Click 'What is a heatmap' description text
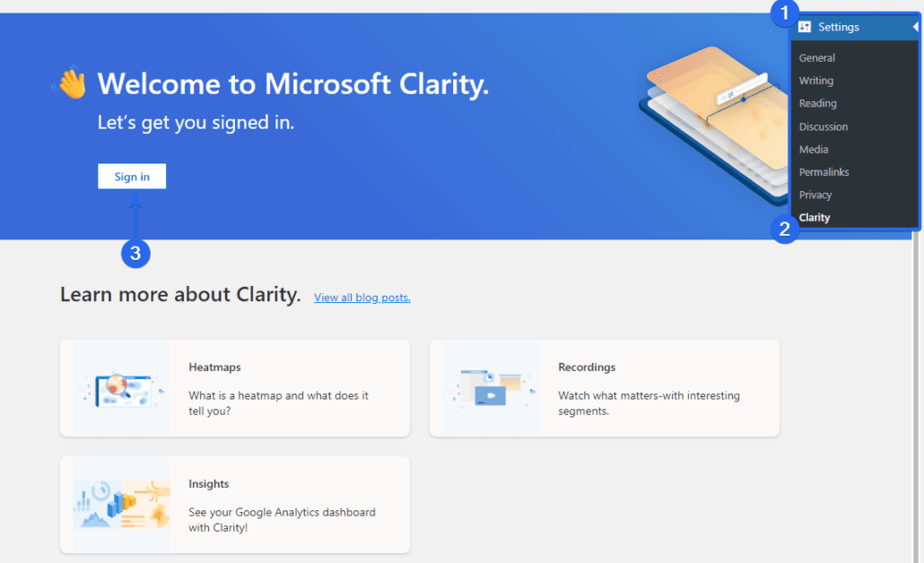Viewport: 924px width, 563px height. click(278, 403)
